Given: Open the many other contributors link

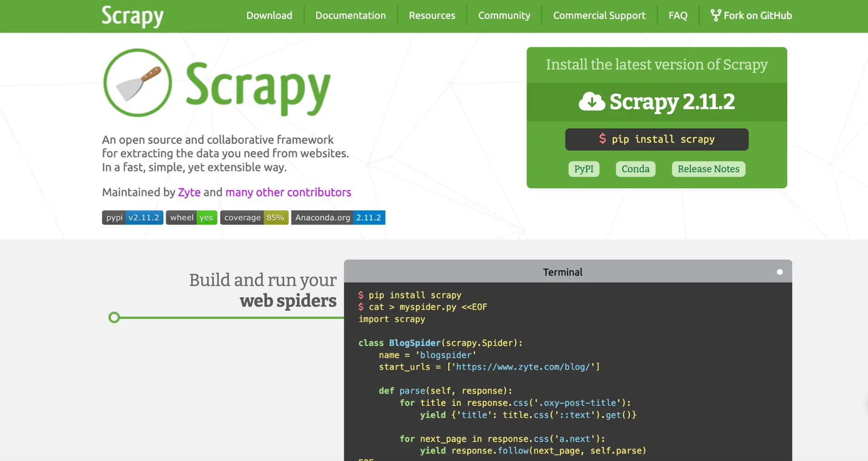Looking at the screenshot, I should [x=288, y=192].
